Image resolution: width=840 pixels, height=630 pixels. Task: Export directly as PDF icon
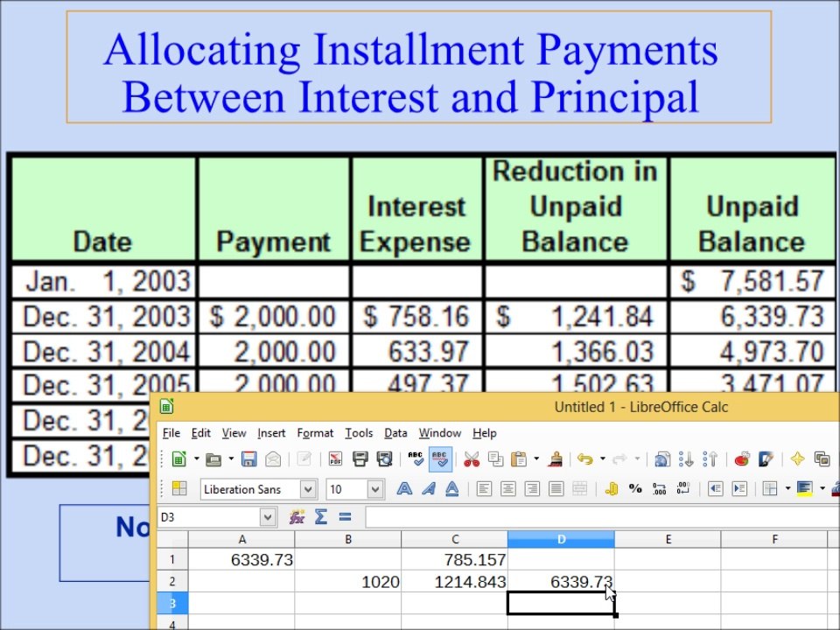tap(335, 459)
